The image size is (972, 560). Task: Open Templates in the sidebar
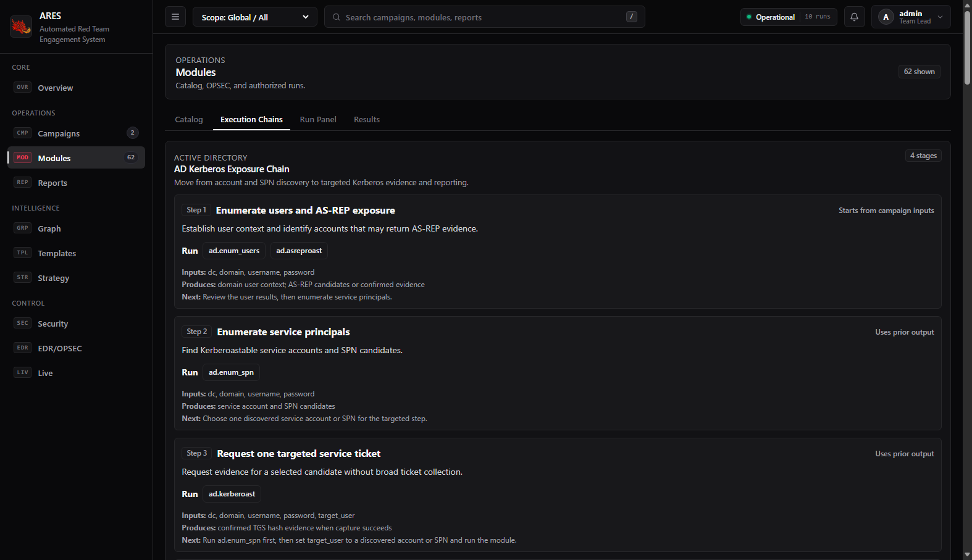pos(76,253)
